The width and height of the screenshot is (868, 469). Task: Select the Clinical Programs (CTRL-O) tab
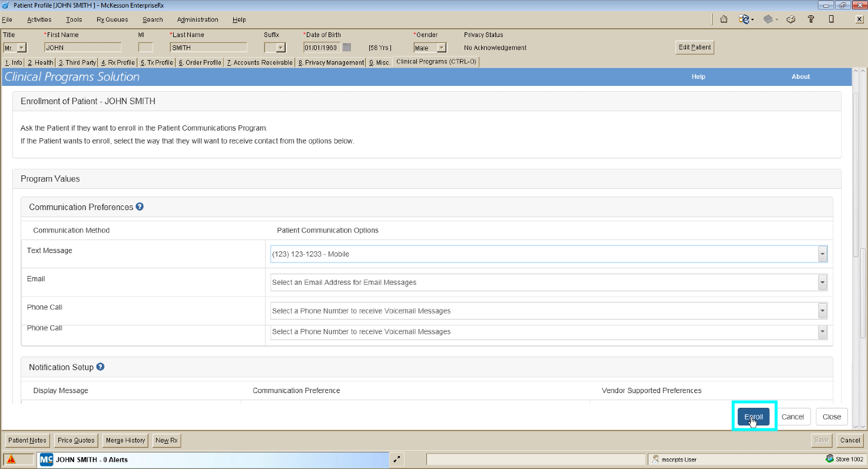click(436, 61)
